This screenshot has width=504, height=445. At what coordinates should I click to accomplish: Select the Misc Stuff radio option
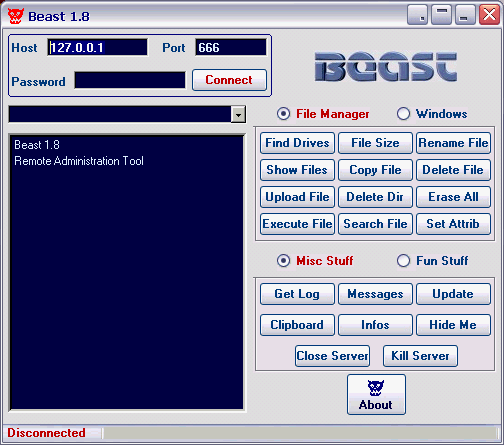[283, 261]
